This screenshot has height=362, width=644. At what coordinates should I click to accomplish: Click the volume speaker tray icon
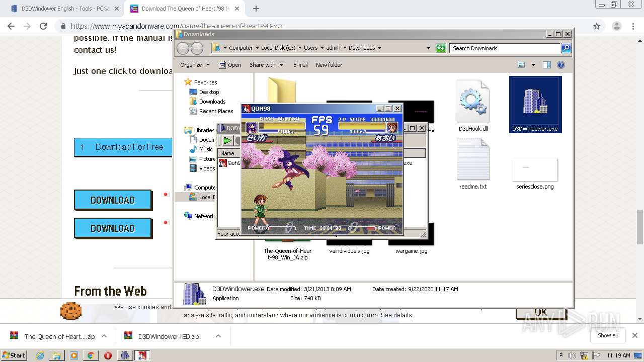pos(572,355)
